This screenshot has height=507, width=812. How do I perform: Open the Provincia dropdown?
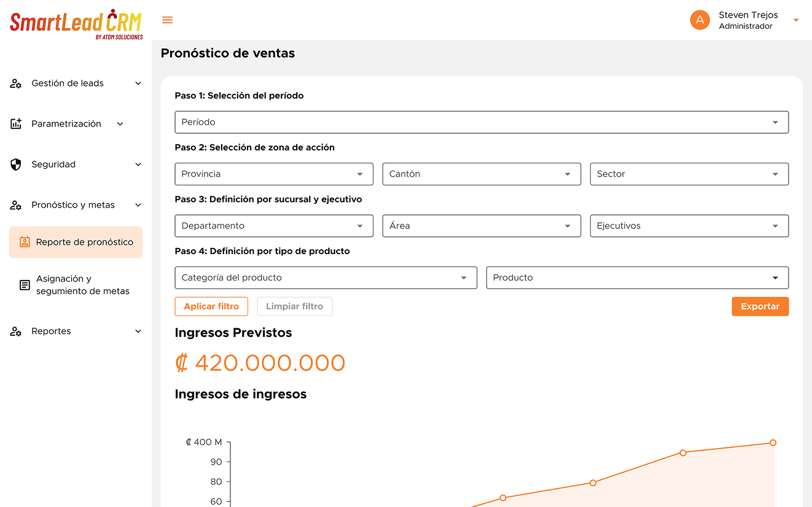(x=273, y=174)
